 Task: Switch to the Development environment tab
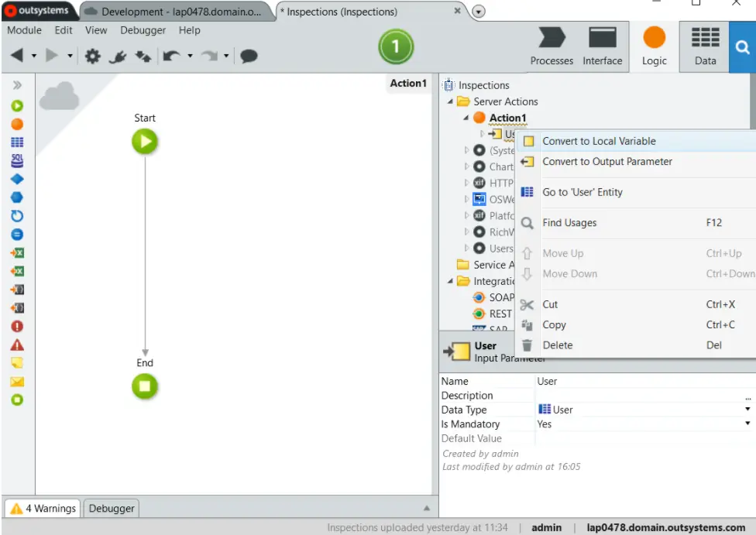click(177, 12)
